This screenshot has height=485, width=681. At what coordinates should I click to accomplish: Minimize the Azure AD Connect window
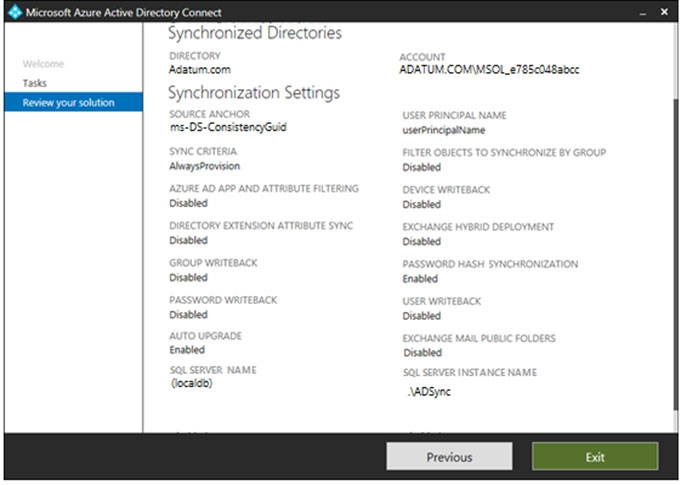(x=643, y=13)
